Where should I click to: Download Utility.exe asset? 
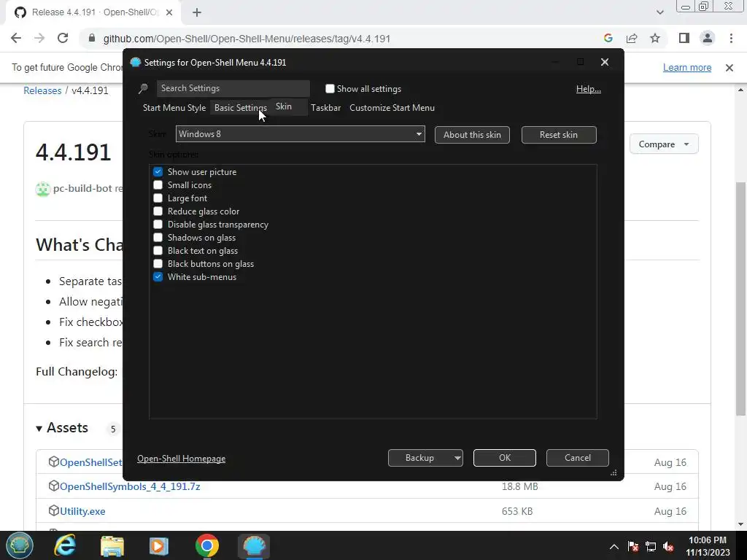point(82,511)
